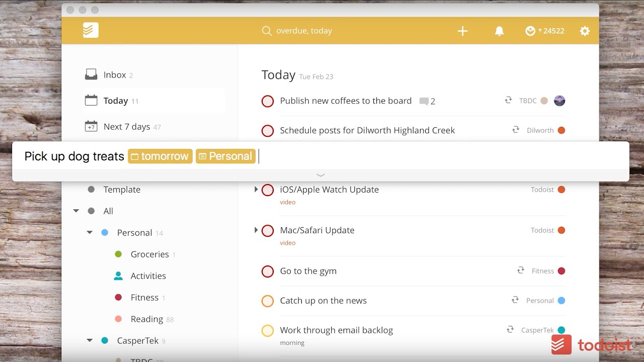Check off Mac/Safari Update
Screen dimensions: 644x362
coord(268,231)
